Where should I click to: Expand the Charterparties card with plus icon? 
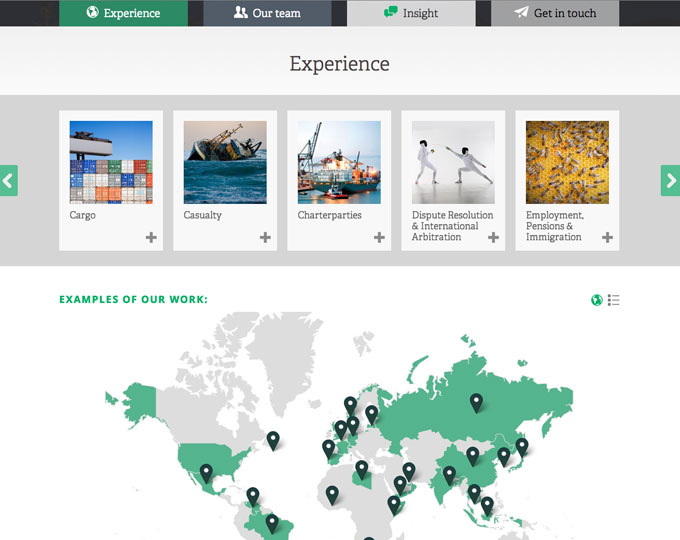click(379, 237)
